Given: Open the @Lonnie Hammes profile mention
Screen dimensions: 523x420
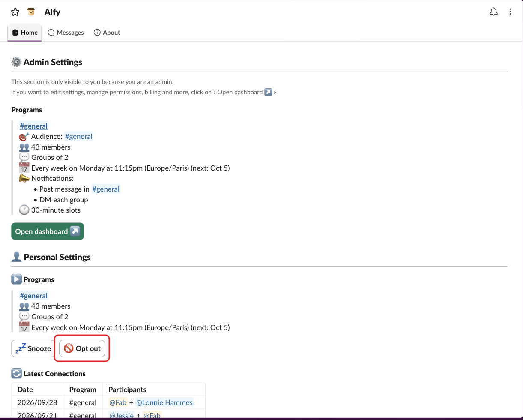Looking at the screenshot, I should pos(164,402).
